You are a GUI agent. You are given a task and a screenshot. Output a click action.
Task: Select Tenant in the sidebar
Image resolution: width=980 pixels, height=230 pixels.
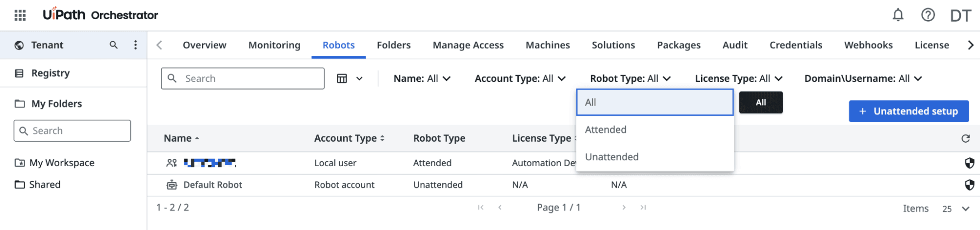[x=47, y=45]
